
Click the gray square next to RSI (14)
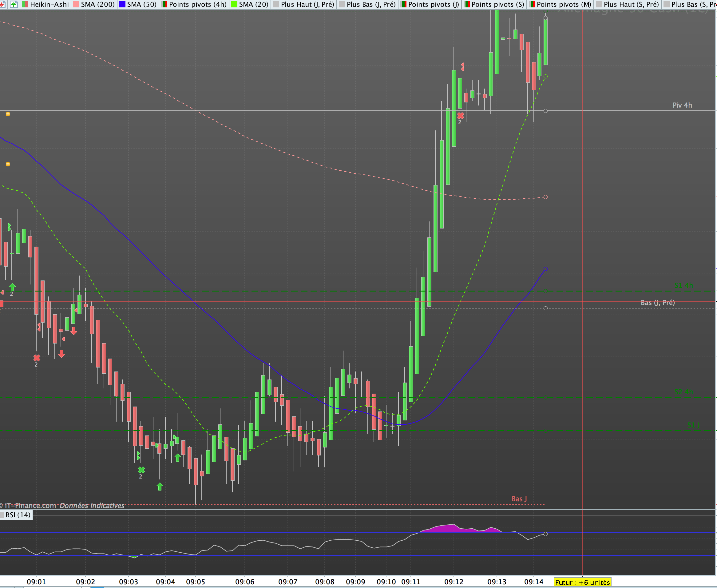click(x=2, y=515)
